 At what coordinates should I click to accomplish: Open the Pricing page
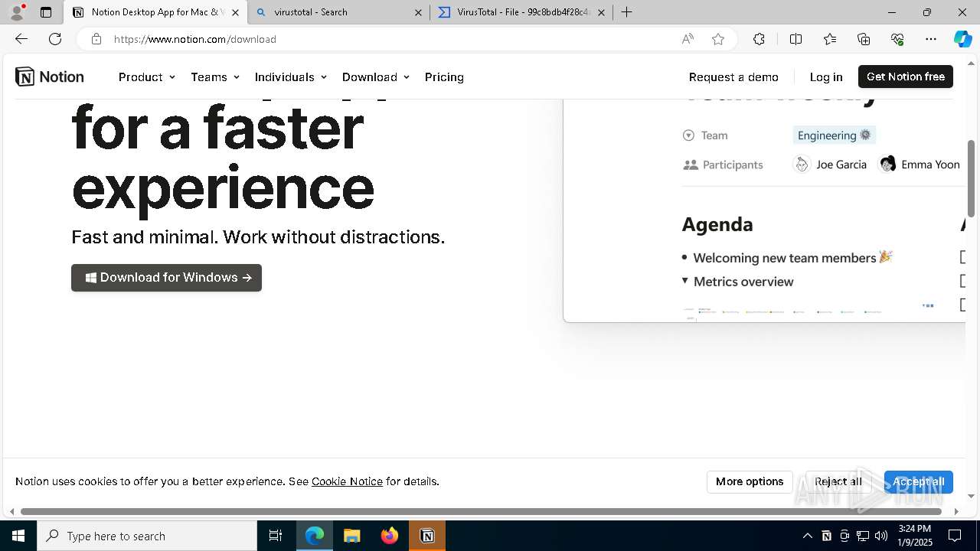[444, 77]
